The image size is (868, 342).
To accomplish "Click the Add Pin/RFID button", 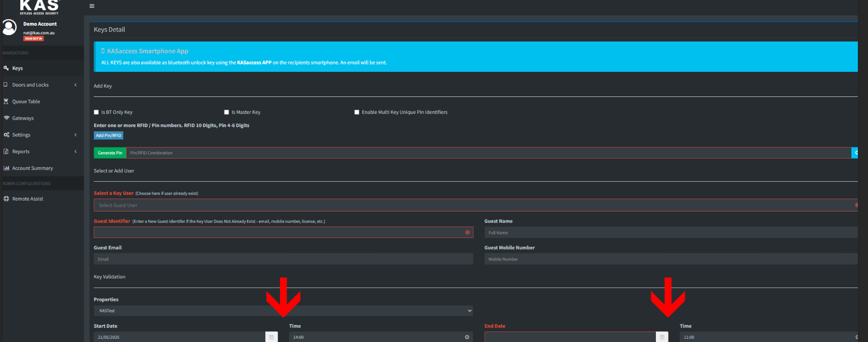I will click(x=109, y=135).
